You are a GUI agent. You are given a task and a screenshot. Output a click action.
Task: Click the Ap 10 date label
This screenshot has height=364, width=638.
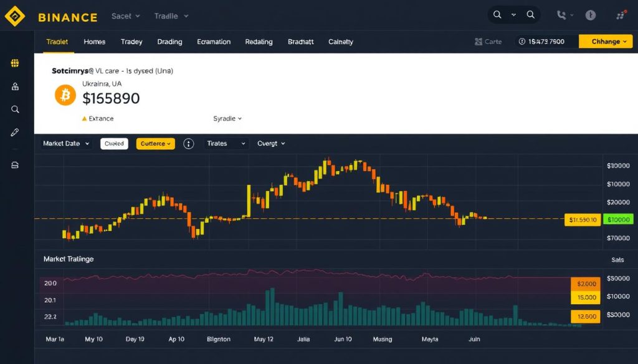[176, 339]
